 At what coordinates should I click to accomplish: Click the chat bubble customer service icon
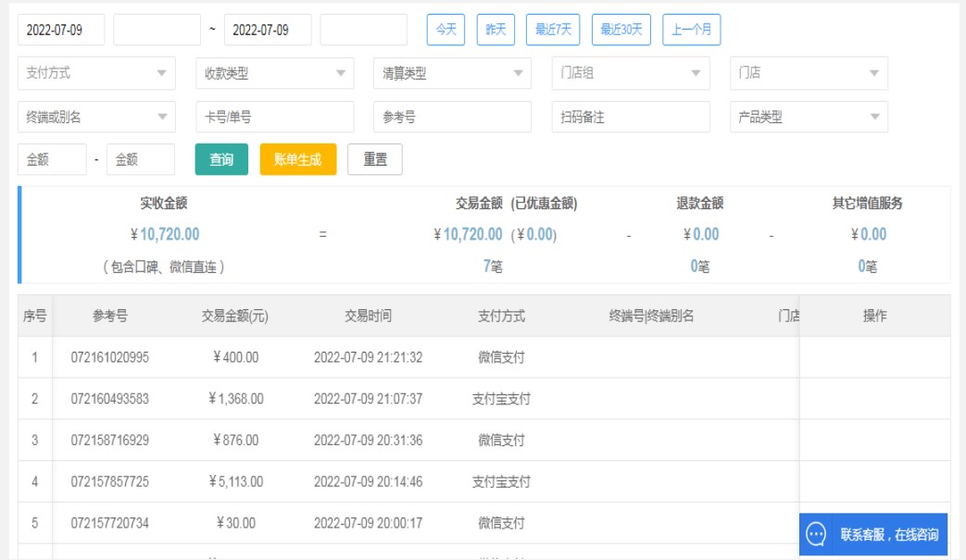coord(816,534)
